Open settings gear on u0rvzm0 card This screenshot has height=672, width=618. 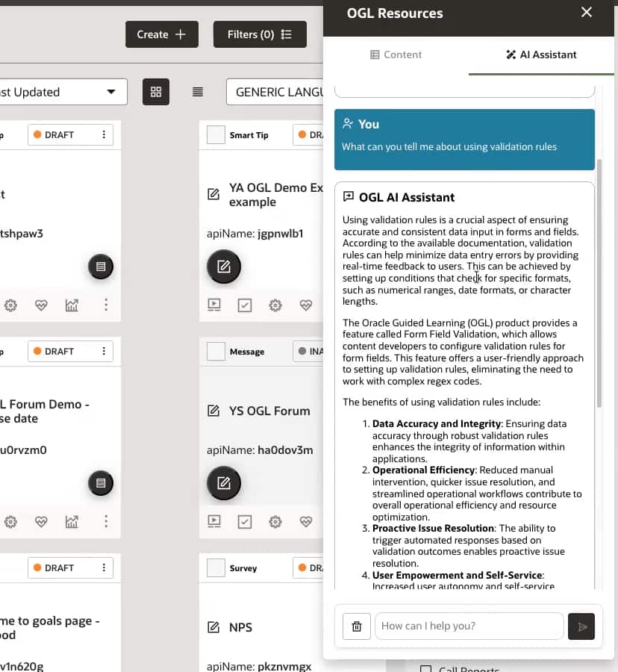(10, 522)
